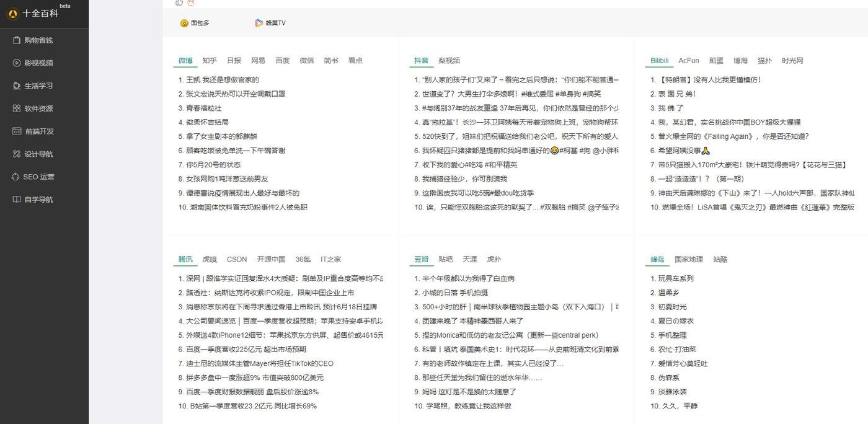This screenshot has width=868, height=424.
Task: Open headline 拿了女主剧本的郭麒麟
Action: tap(221, 136)
